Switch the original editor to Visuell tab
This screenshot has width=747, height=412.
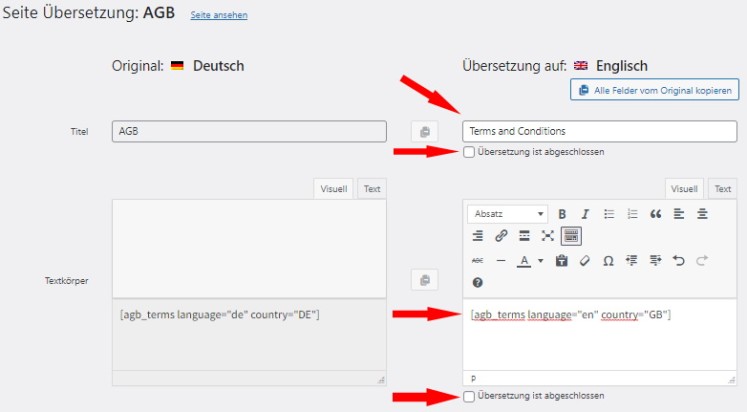[x=333, y=189]
